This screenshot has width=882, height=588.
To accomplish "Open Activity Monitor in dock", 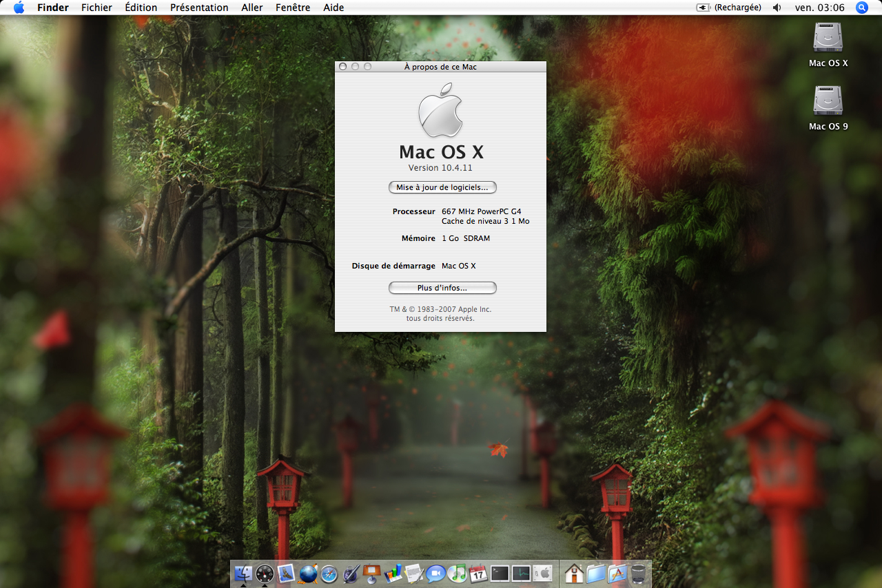I will tap(521, 573).
